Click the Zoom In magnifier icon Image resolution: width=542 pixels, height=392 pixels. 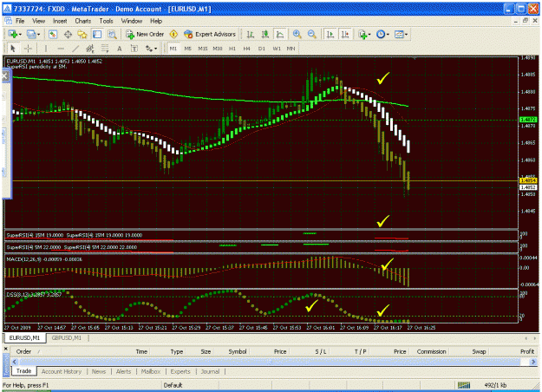[x=297, y=34]
